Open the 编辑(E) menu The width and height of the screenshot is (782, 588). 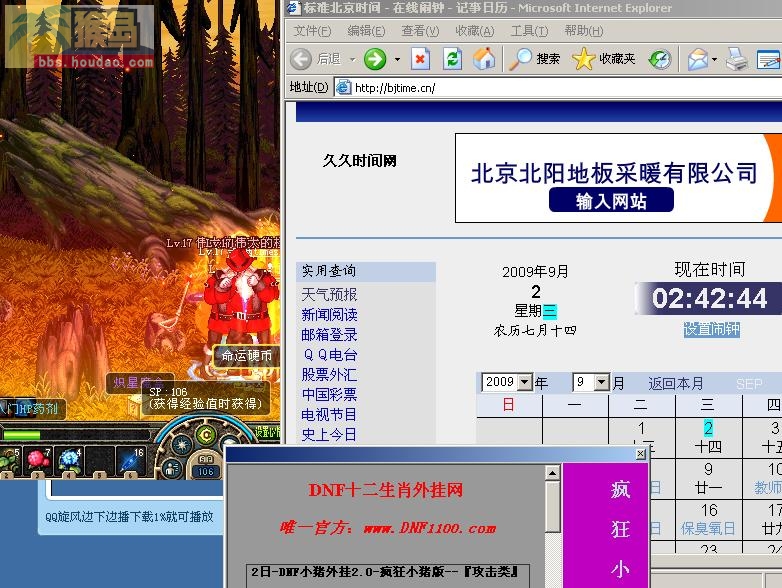(x=366, y=31)
